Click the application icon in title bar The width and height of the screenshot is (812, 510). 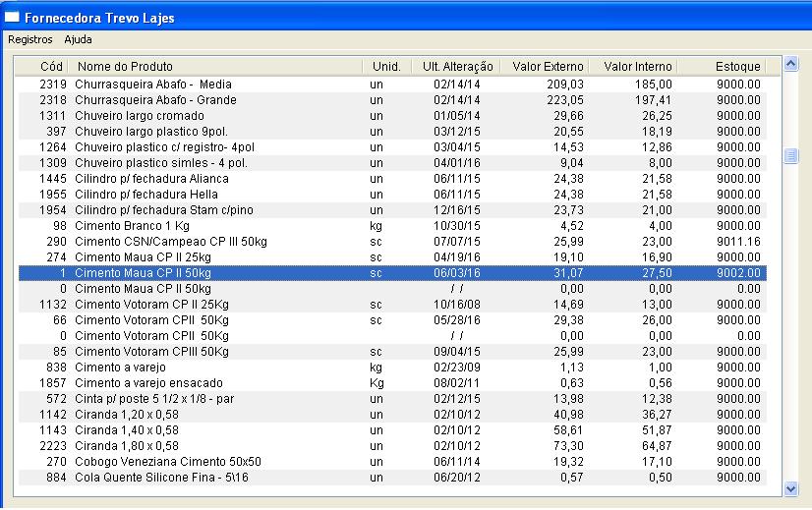(13, 16)
